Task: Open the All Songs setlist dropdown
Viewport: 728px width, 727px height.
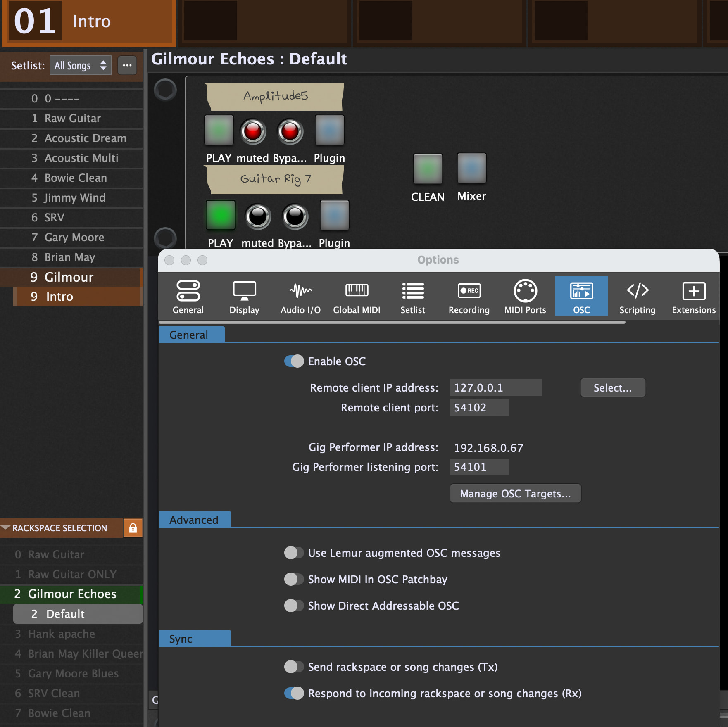Action: pyautogui.click(x=81, y=65)
